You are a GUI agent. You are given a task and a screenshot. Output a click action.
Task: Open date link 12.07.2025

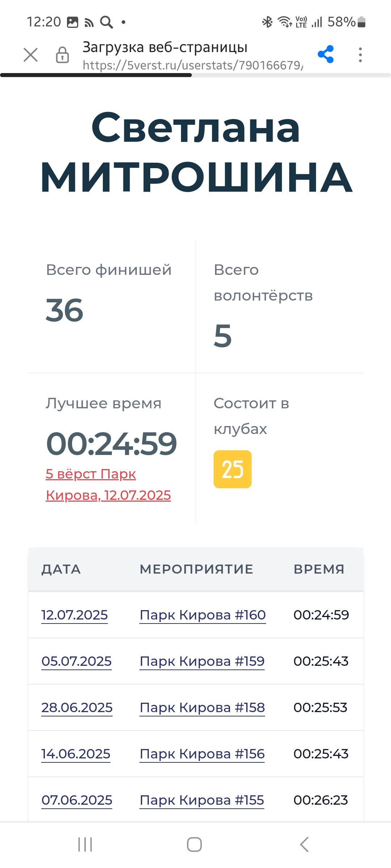coord(75,615)
